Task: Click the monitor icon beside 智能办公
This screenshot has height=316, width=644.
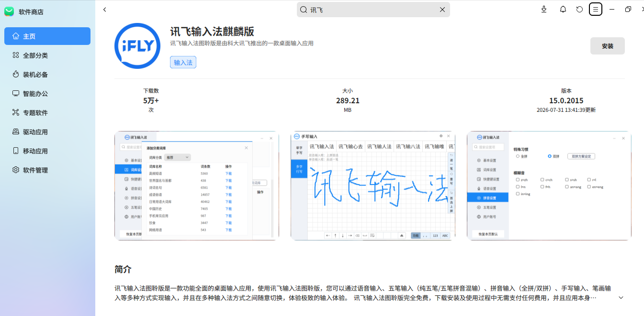Action: pyautogui.click(x=16, y=94)
